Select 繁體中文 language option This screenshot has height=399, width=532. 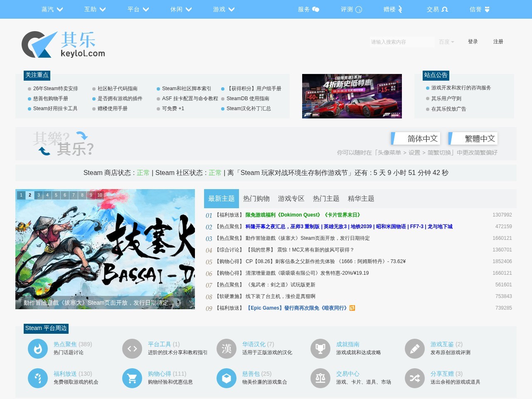473,138
